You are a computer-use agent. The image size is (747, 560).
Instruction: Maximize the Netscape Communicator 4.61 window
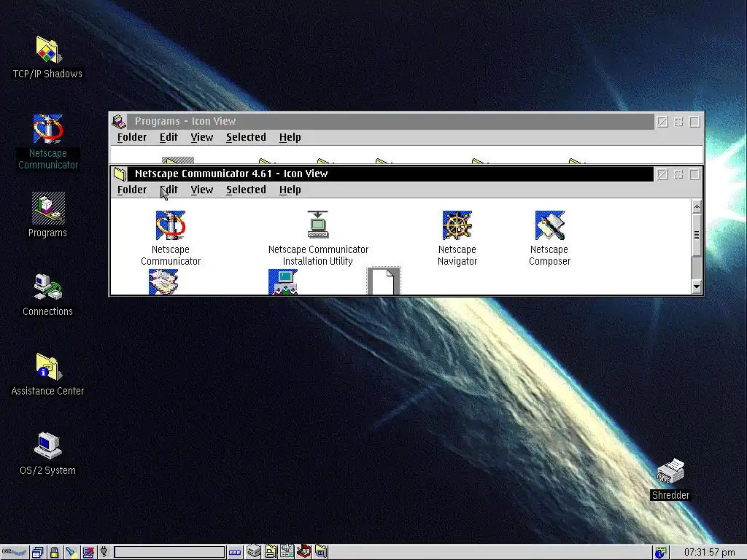(694, 174)
